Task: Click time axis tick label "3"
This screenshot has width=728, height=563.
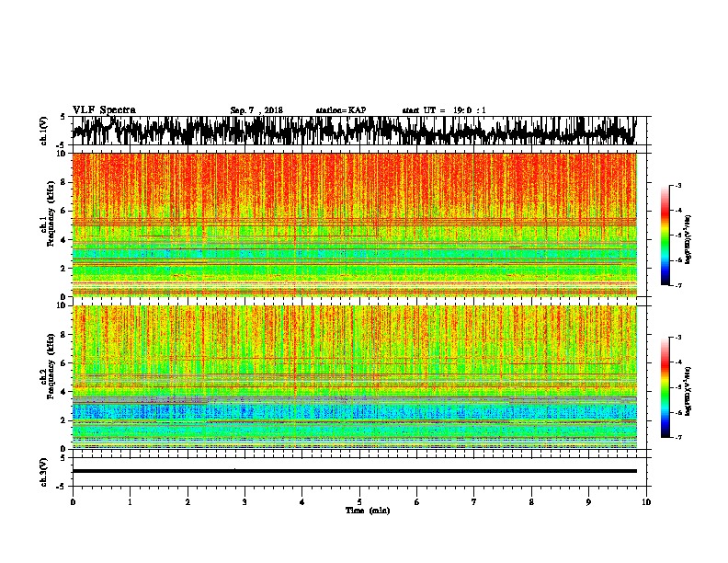Action: pyautogui.click(x=245, y=502)
